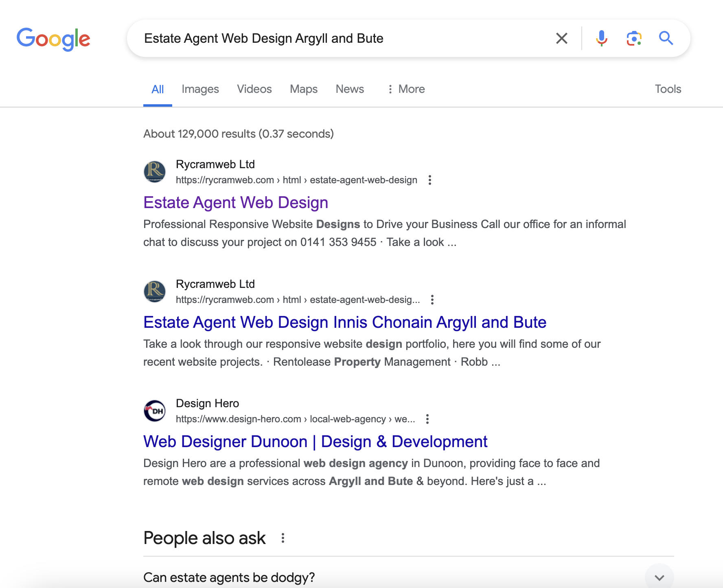
Task: Open "Estate Agent Web Design" purple link
Action: (236, 203)
